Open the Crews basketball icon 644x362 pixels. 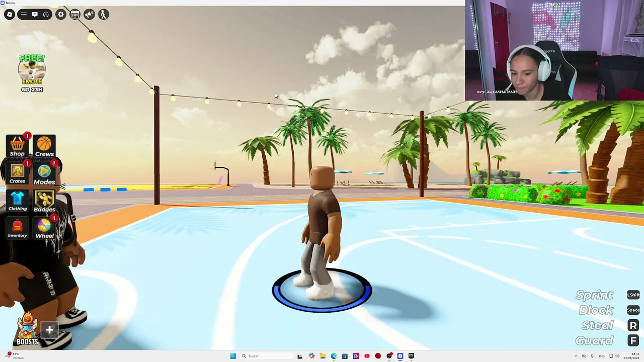coord(44,146)
